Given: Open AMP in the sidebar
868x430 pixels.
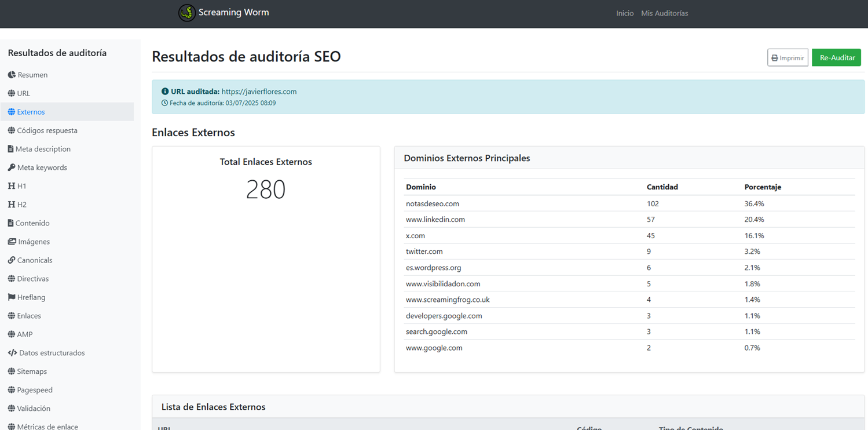Looking at the screenshot, I should coord(67,334).
